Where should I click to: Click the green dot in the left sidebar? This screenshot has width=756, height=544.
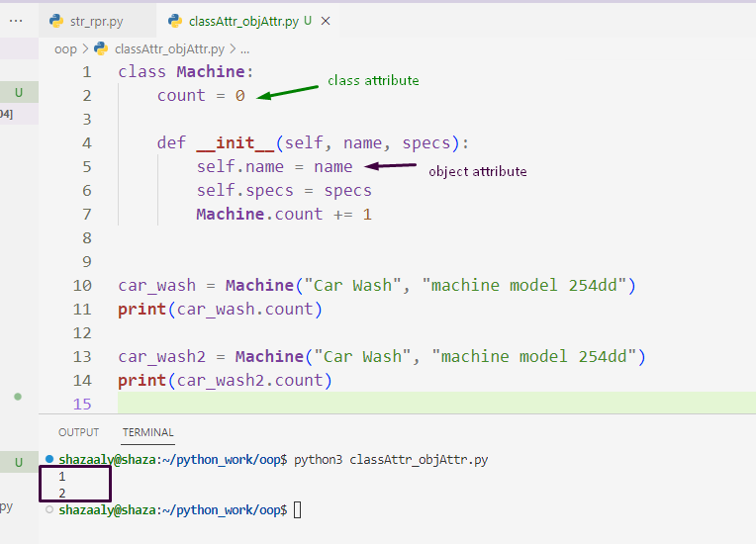[x=18, y=397]
